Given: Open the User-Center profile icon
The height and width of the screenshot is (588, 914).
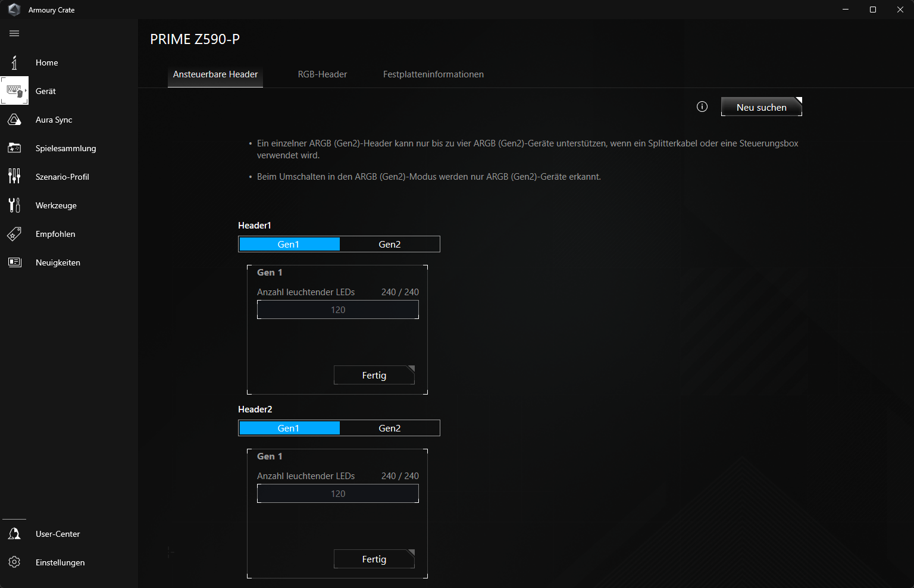Looking at the screenshot, I should click(14, 534).
